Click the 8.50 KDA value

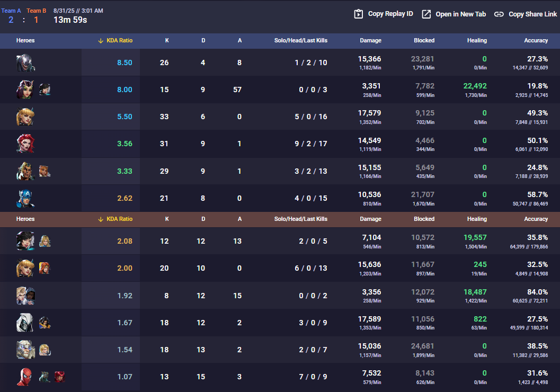pyautogui.click(x=125, y=63)
